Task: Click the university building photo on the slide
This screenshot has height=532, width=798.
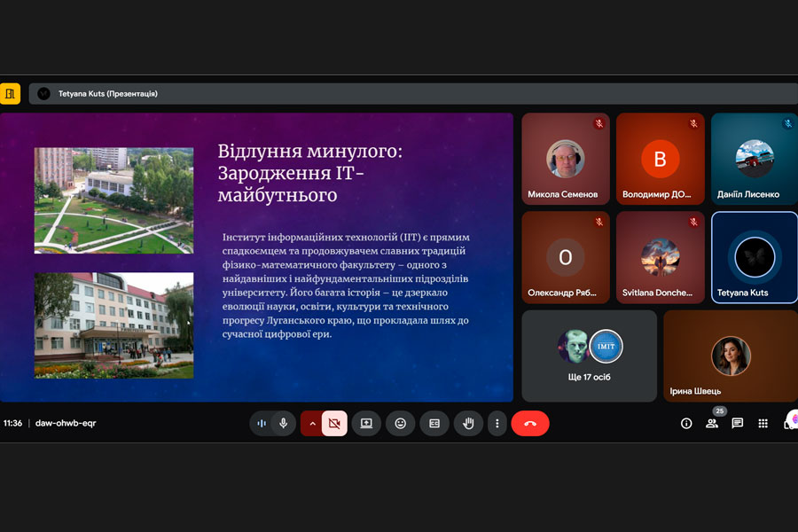Action: (x=114, y=325)
